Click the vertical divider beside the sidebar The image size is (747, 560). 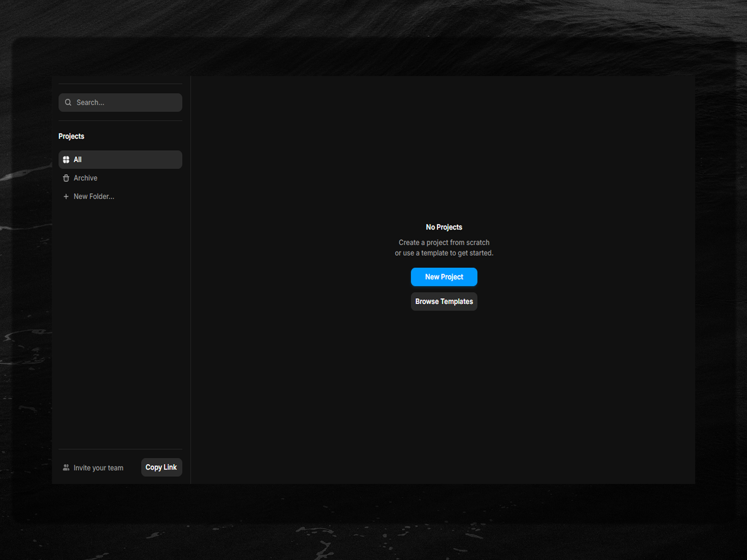tap(190, 280)
